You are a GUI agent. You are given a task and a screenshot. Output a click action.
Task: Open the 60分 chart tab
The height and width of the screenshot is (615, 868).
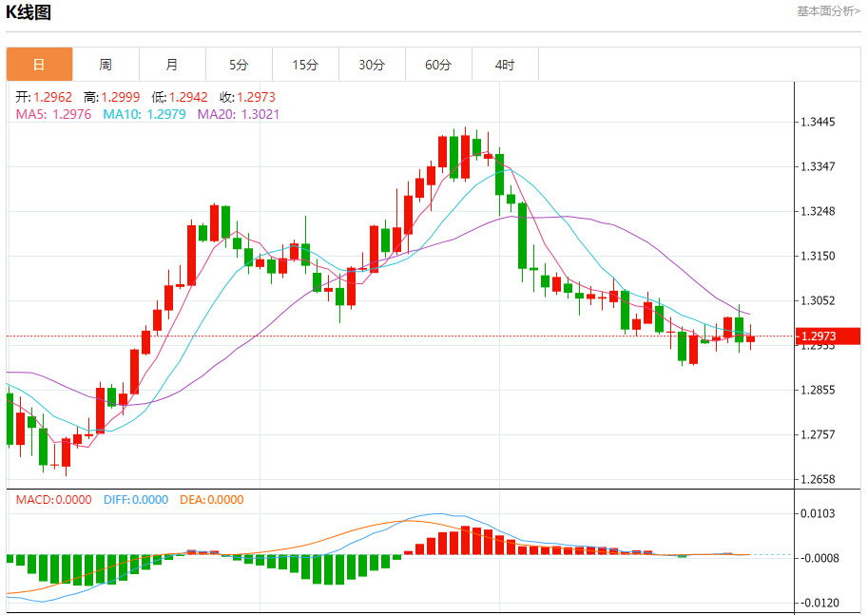pos(438,65)
